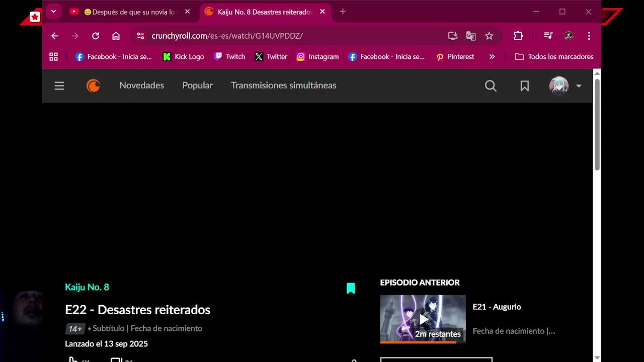This screenshot has width=644, height=362.
Task: Open the Twitter bookmark
Action: click(271, 57)
